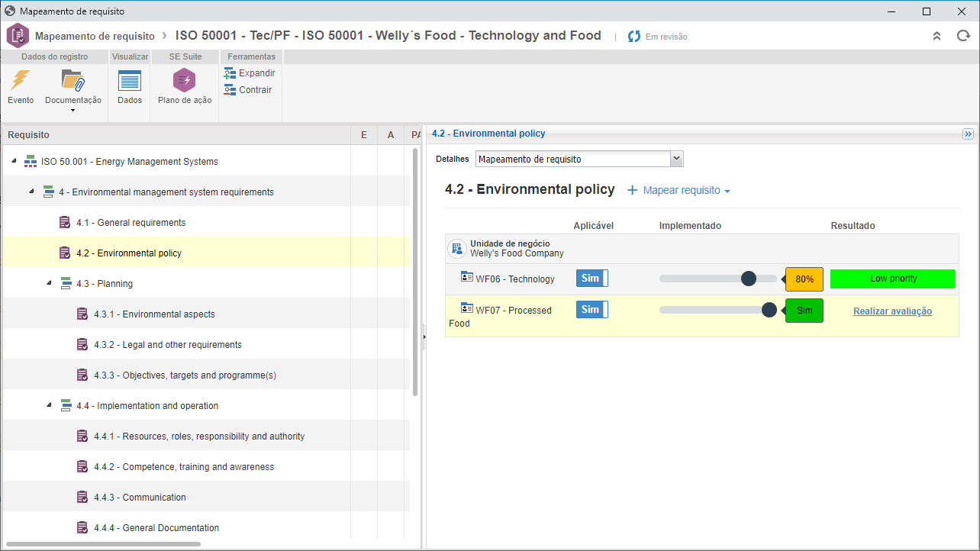Click the 4.2 - Environmental policy panel title
This screenshot has height=551, width=980.
pyautogui.click(x=488, y=134)
